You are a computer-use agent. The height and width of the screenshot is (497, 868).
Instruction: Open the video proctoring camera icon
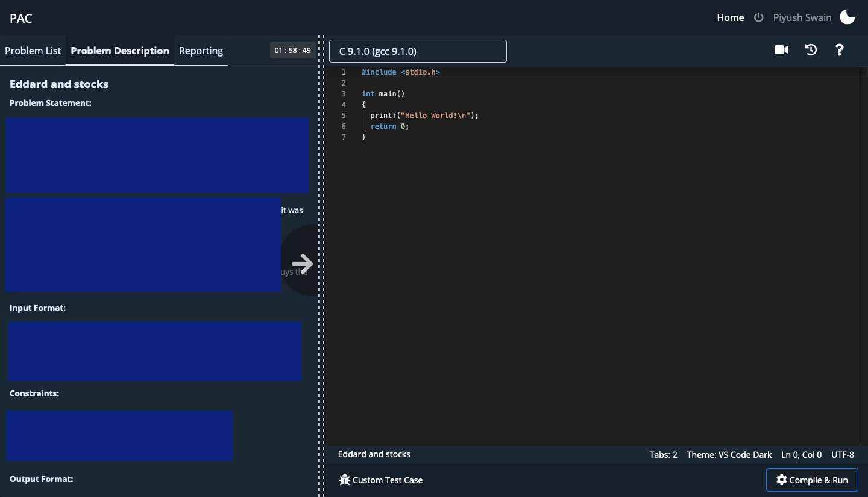point(781,50)
